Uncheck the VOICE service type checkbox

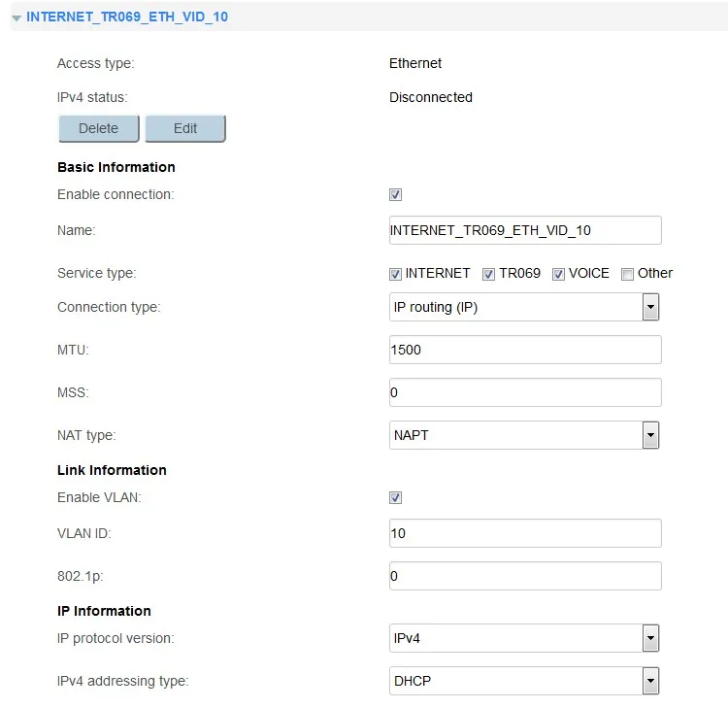click(558, 274)
